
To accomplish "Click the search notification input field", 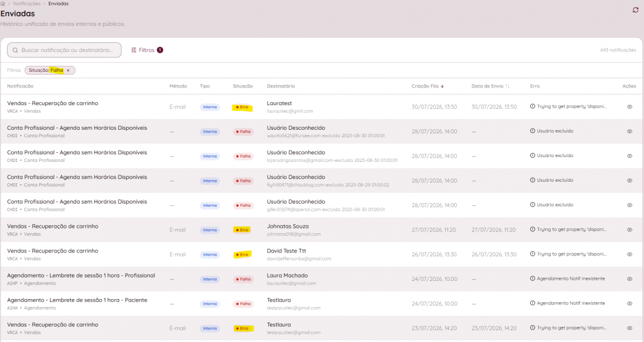I will tap(64, 50).
